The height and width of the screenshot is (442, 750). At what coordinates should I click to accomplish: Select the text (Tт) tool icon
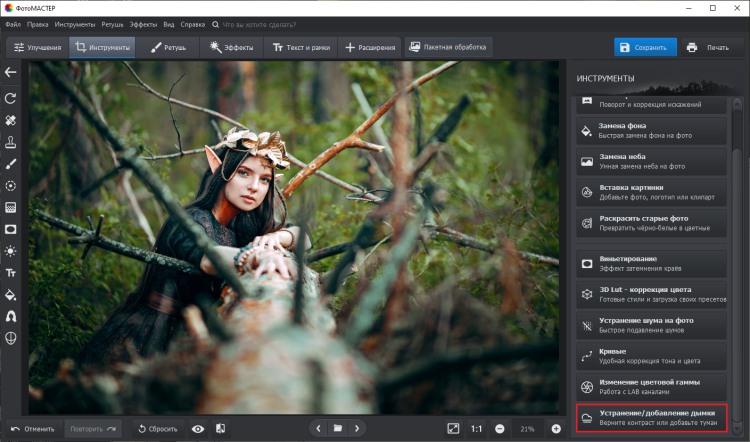click(x=12, y=272)
